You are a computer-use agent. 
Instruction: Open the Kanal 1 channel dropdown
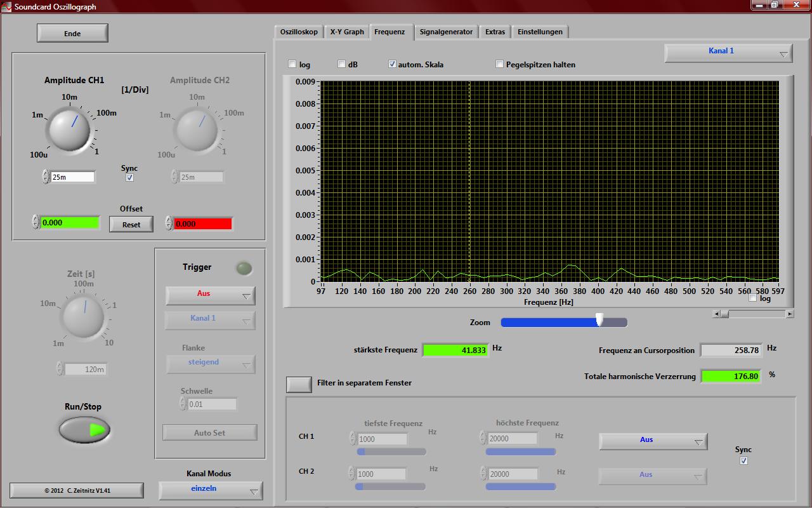[x=728, y=52]
